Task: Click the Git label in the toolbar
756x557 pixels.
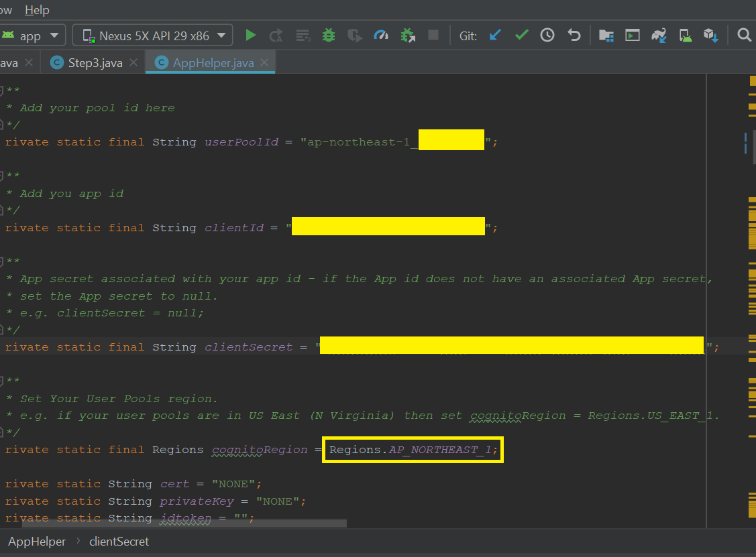Action: click(x=468, y=36)
